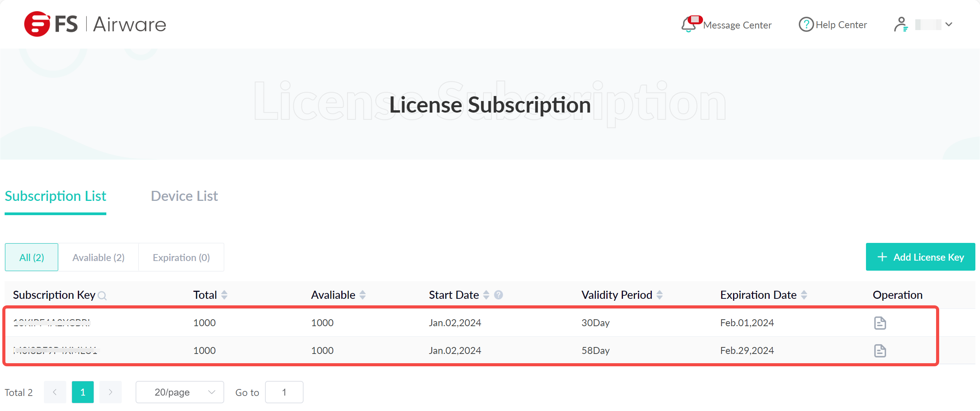This screenshot has width=980, height=411.
Task: Open the Help Center question icon
Action: coord(806,24)
